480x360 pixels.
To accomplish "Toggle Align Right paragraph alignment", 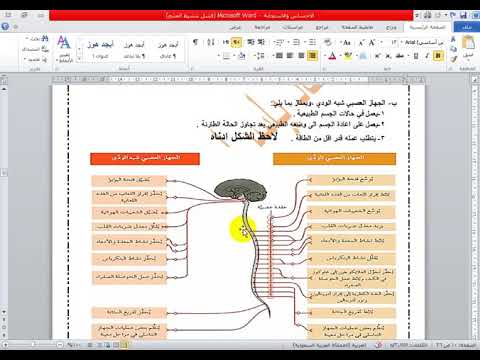I will [x=312, y=55].
